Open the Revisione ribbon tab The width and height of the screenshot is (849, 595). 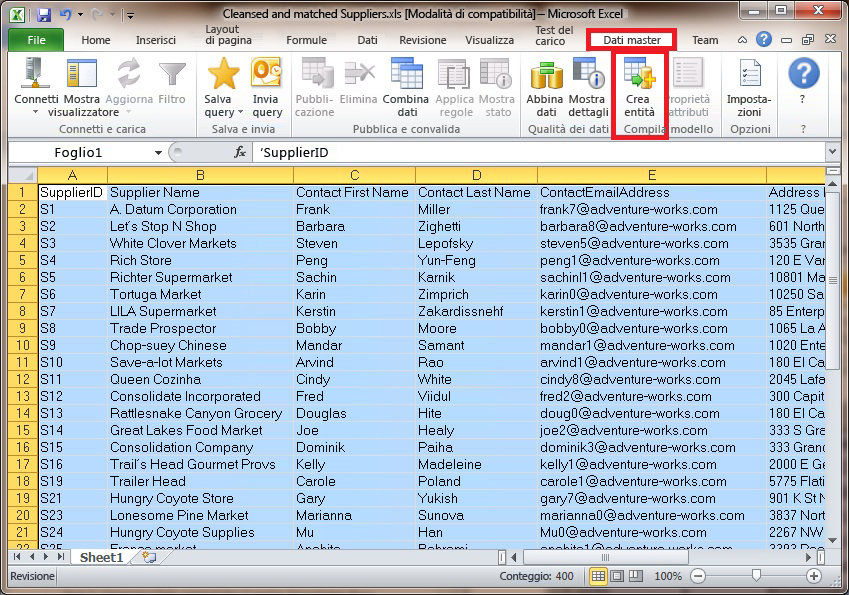(x=422, y=40)
